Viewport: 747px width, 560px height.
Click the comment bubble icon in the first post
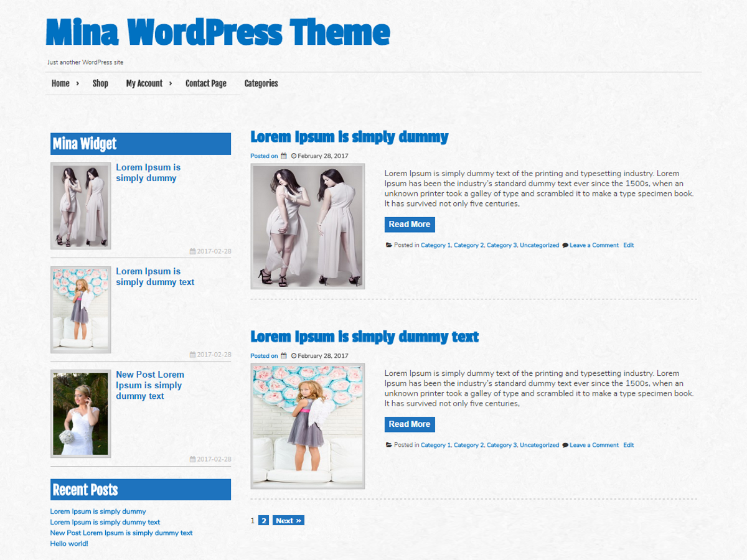click(x=565, y=245)
